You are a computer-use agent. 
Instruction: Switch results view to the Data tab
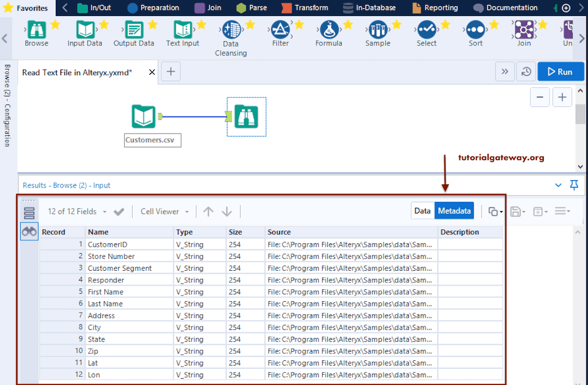[x=423, y=211]
